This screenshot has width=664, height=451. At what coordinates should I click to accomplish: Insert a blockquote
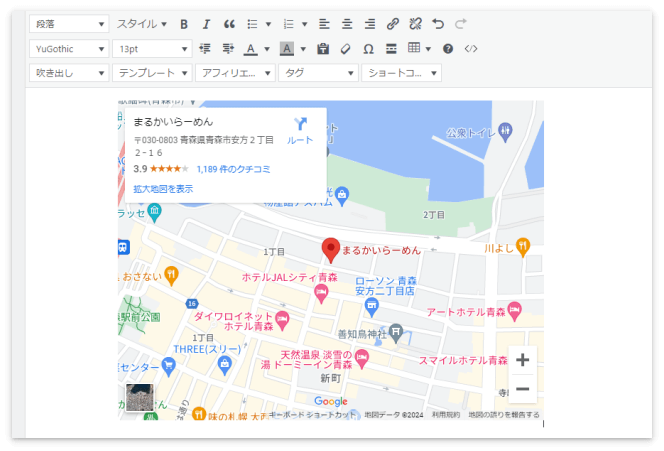coord(229,24)
